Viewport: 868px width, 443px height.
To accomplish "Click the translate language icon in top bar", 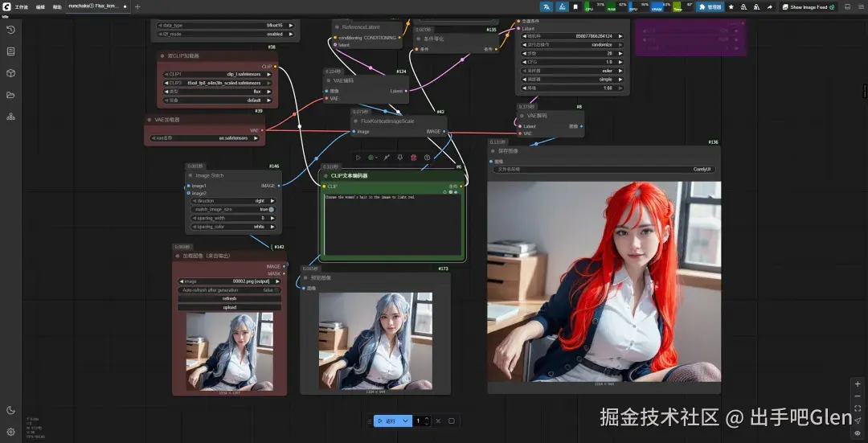I will coord(547,6).
